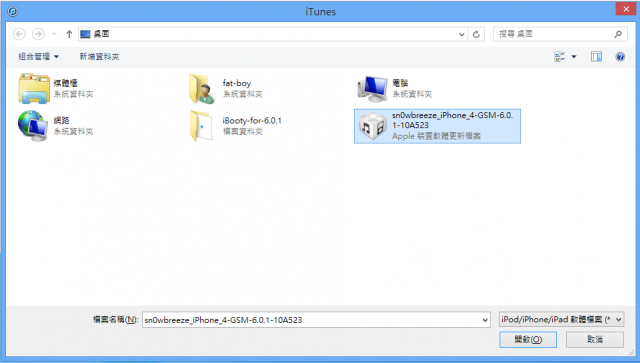
Task: Select the 電腦 computer icon
Action: pos(373,88)
